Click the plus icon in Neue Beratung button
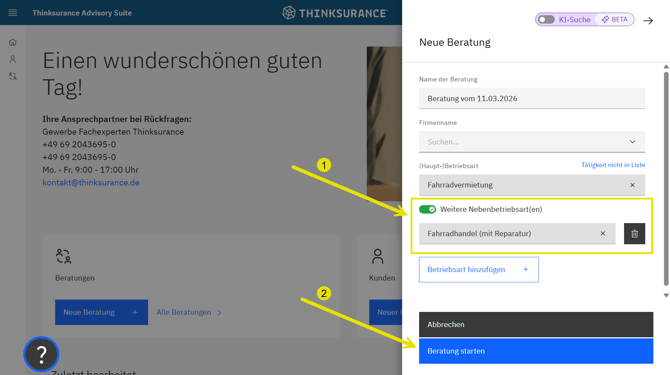670x375 pixels. [x=135, y=312]
